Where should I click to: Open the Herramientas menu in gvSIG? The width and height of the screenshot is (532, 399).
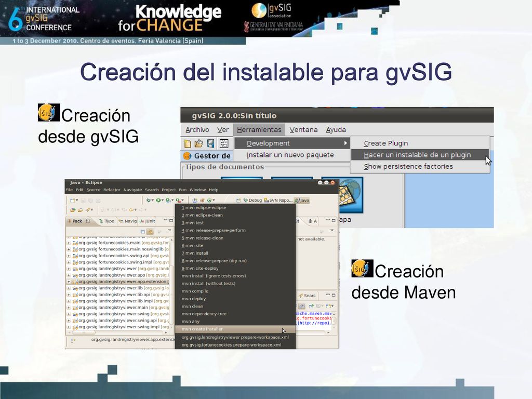point(259,129)
